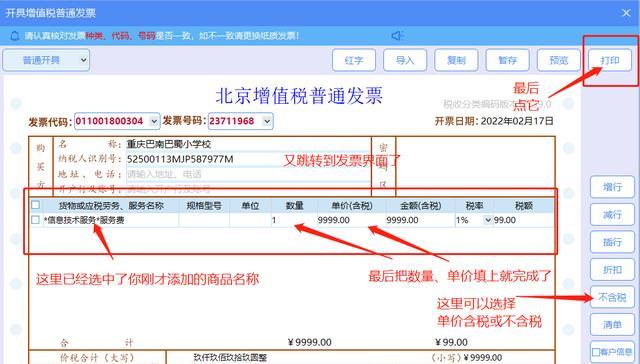Screen dimensions: 640x364
Task: Expand the 发票代码 dropdown
Action: (x=154, y=121)
